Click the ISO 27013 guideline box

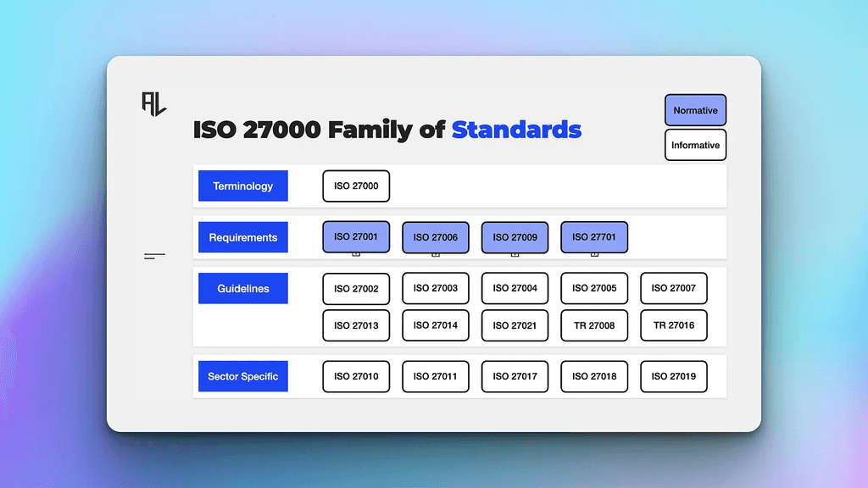point(355,325)
